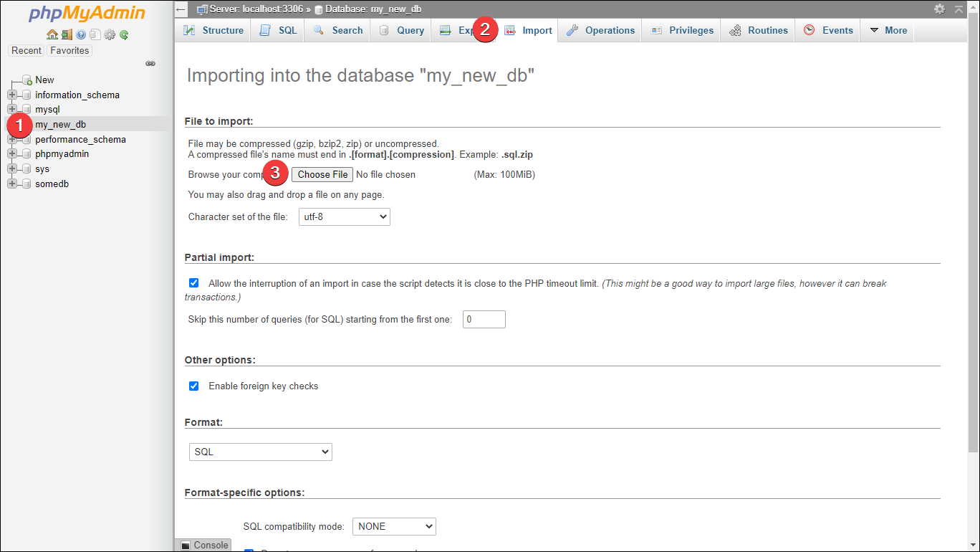Expand the mysql database node

[12, 109]
